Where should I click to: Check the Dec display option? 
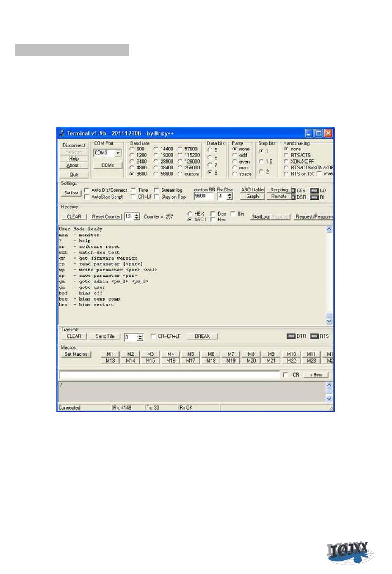(213, 213)
